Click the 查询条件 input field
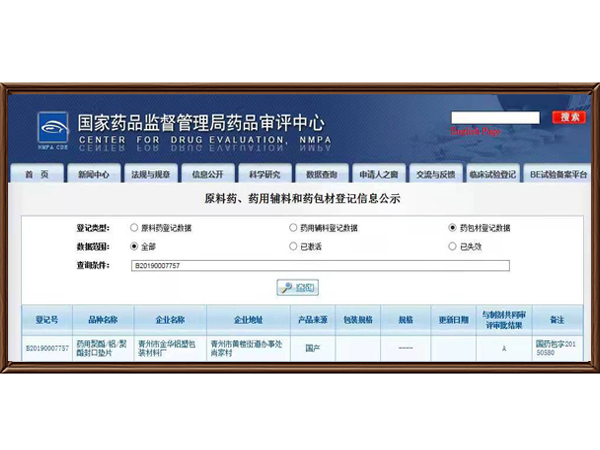Screen dimensions: 600x450 click(x=320, y=266)
